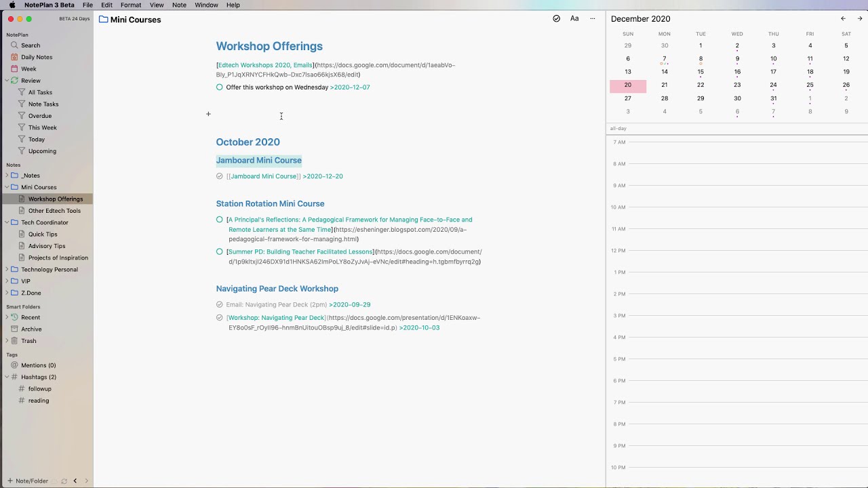Click the checkmark circle toolbar icon
The width and height of the screenshot is (868, 488).
tap(556, 19)
